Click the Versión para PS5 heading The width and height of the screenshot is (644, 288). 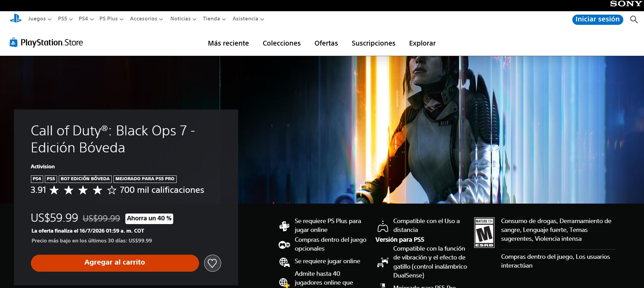[400, 239]
